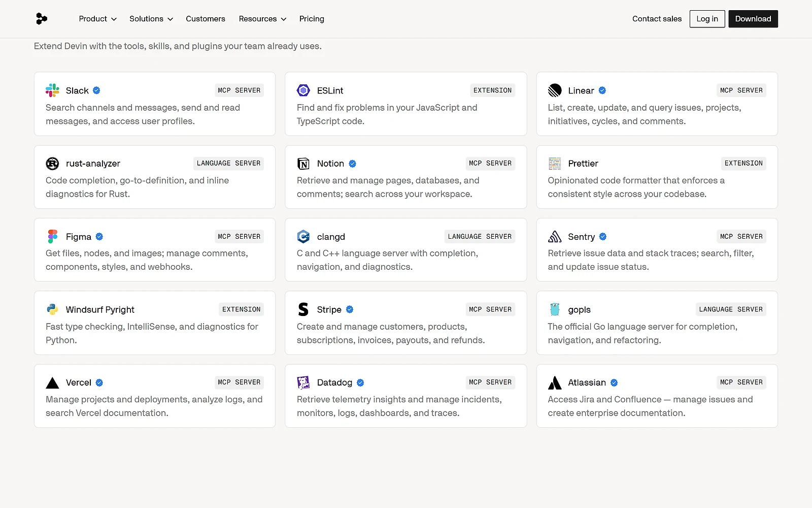Click 'Find and fix problems' ESLint description
Screen dimensions: 812x508
pos(387,114)
